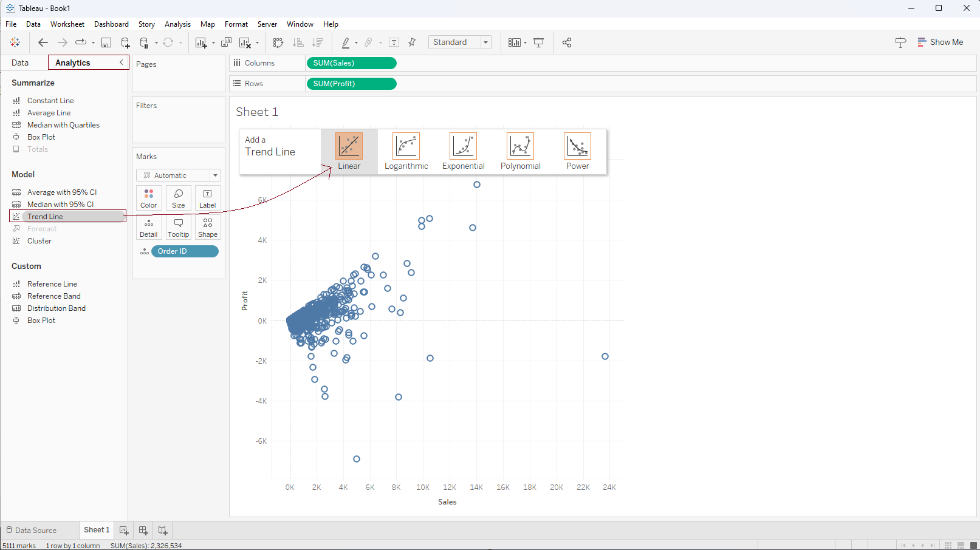Share workbook with others icon
Screen dimensions: 980x550
567,42
